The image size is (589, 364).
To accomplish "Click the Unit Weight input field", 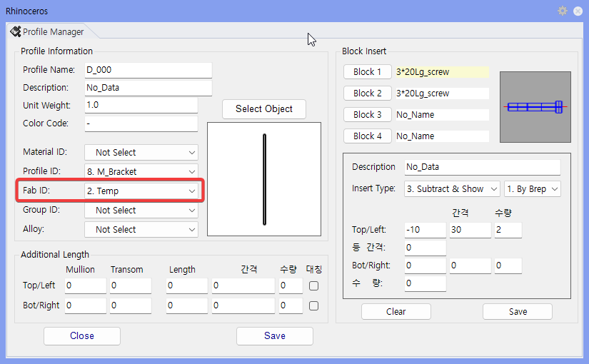I will coord(141,105).
